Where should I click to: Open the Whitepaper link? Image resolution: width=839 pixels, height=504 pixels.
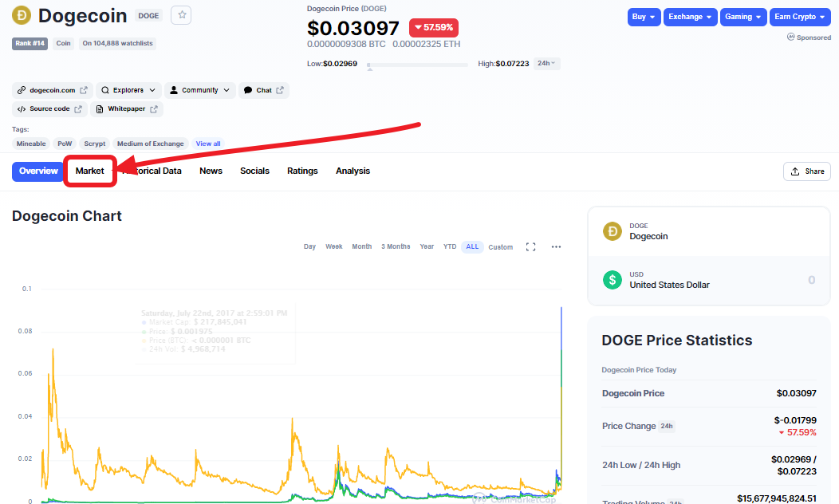tap(126, 109)
